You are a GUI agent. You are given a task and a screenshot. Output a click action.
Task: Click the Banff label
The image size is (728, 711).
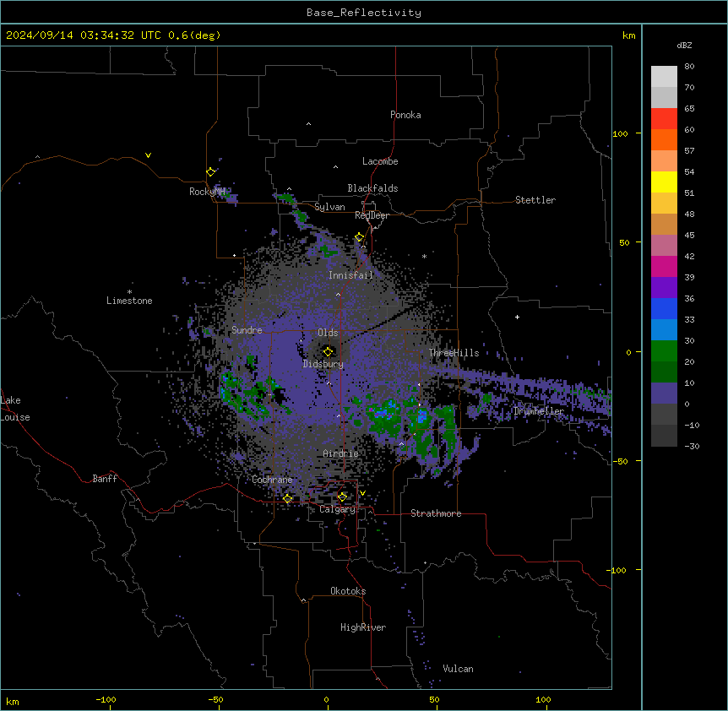[x=105, y=479]
